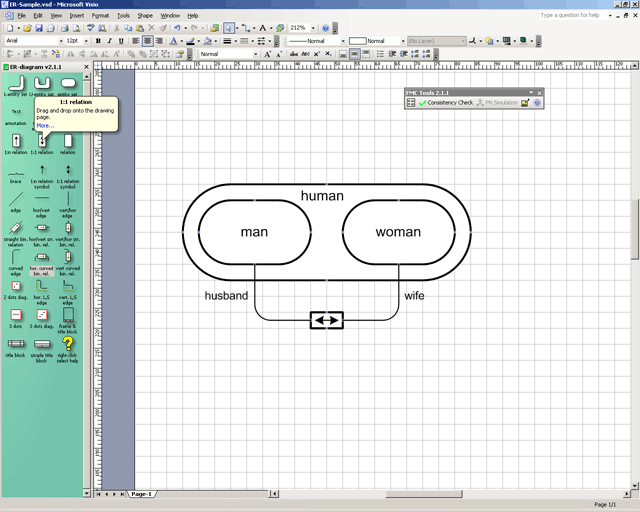
Task: Click the Type a question for help box
Action: (573, 15)
